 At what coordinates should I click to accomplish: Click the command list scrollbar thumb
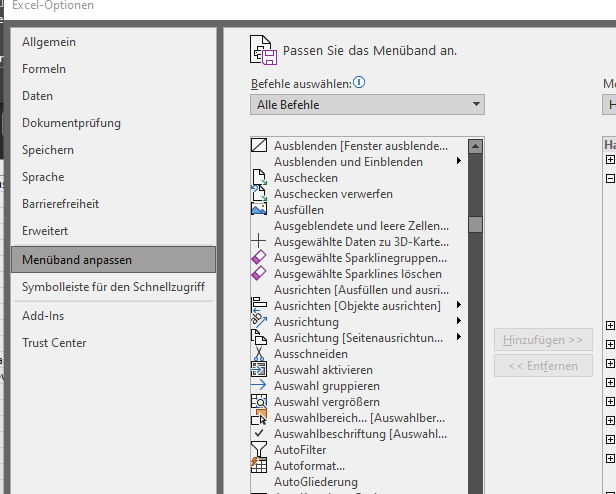coord(475,224)
